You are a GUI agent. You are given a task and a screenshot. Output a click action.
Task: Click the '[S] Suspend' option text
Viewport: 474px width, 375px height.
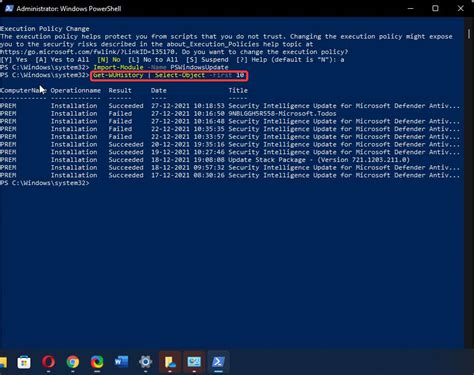coord(207,60)
